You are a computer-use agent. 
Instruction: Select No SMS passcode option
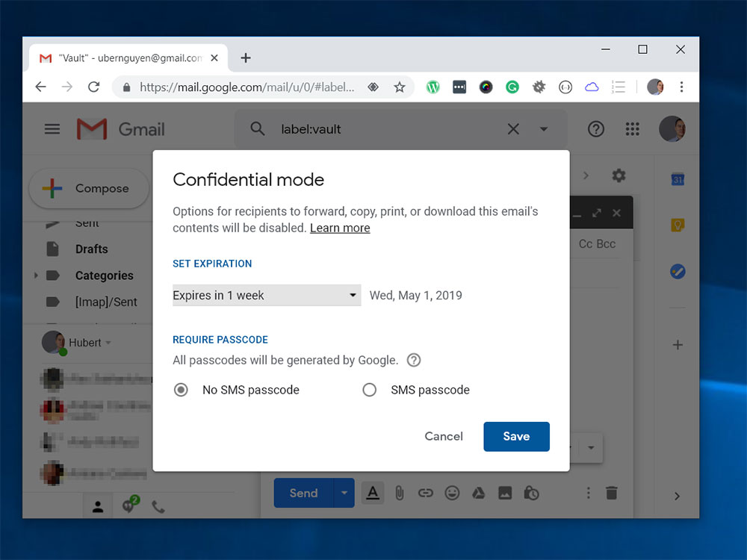180,389
